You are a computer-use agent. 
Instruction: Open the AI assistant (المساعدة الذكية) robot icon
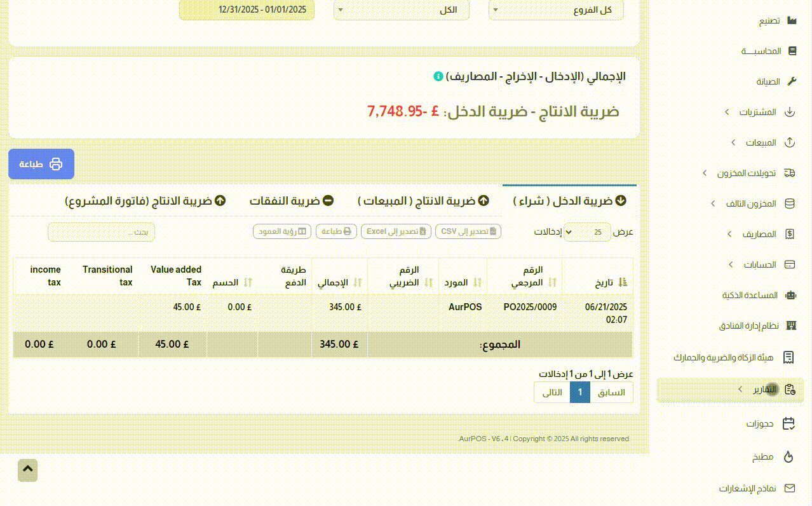coord(791,295)
